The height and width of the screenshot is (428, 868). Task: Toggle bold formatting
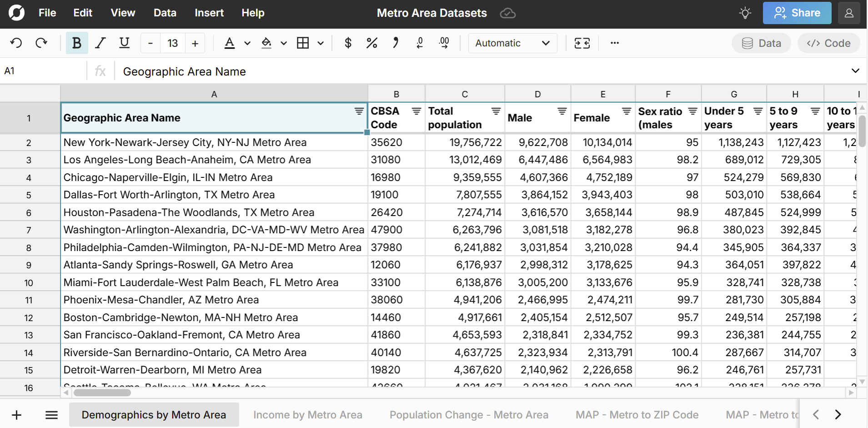tap(76, 43)
